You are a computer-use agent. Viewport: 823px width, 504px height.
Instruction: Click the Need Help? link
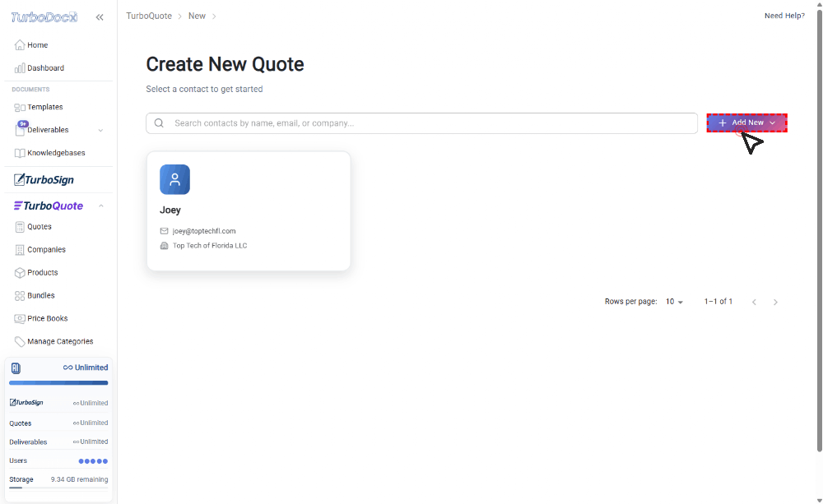point(784,16)
